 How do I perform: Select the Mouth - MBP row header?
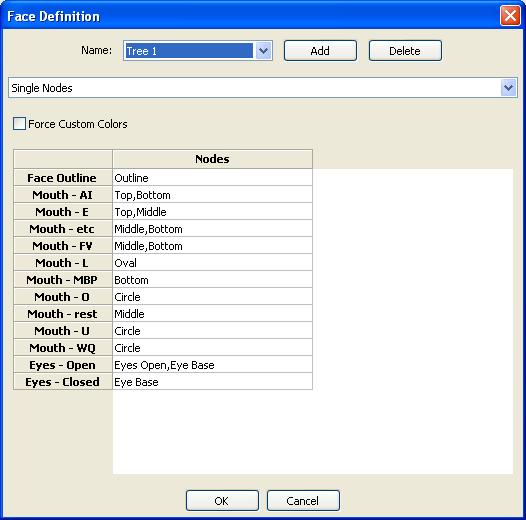click(62, 280)
